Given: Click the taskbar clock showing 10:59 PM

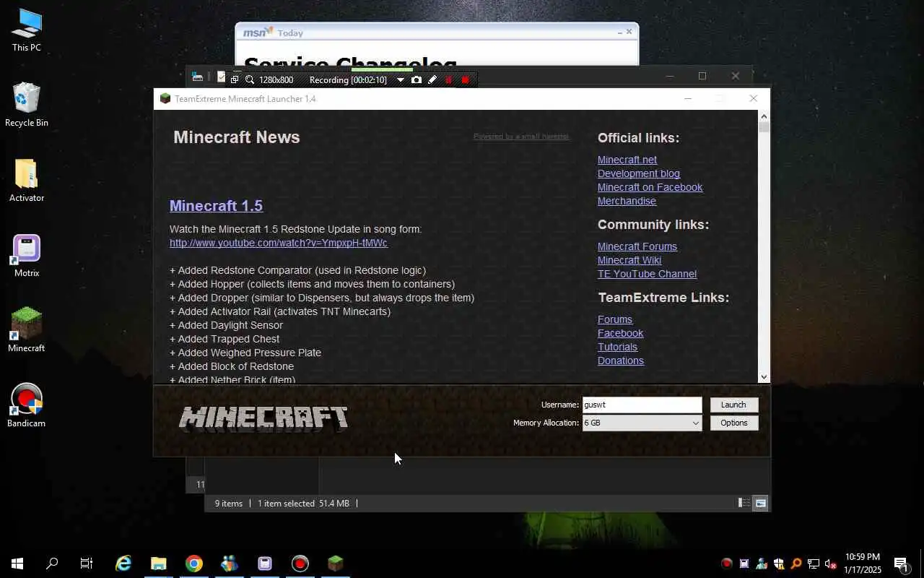Looking at the screenshot, I should click(863, 564).
